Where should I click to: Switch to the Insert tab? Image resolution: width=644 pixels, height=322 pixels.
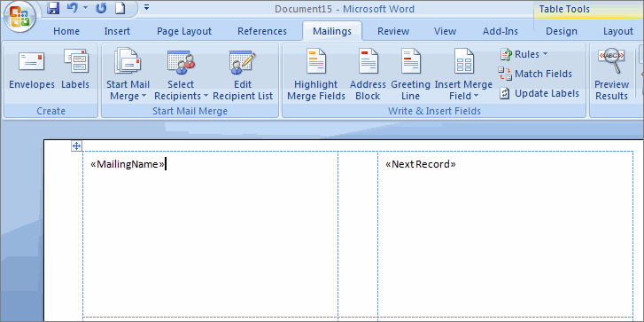[117, 31]
